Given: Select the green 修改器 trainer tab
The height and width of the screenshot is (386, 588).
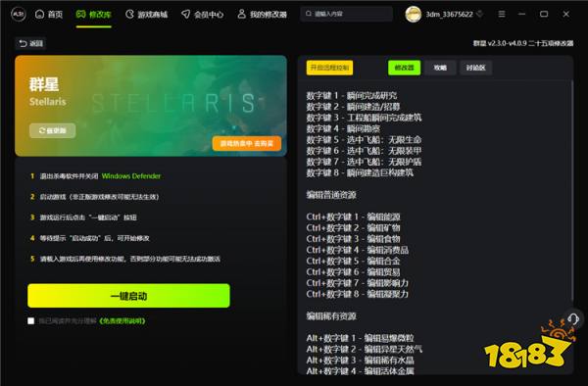Looking at the screenshot, I should click(x=404, y=68).
